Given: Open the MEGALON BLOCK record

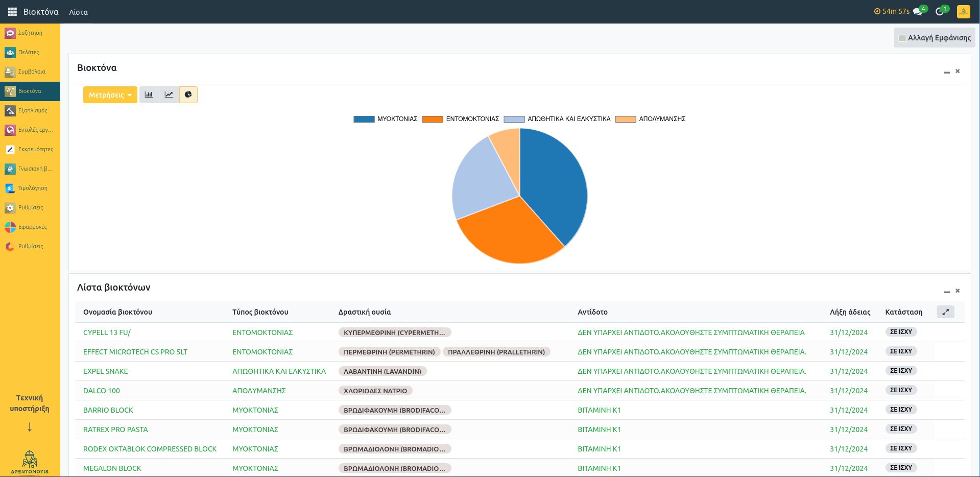Looking at the screenshot, I should (112, 468).
